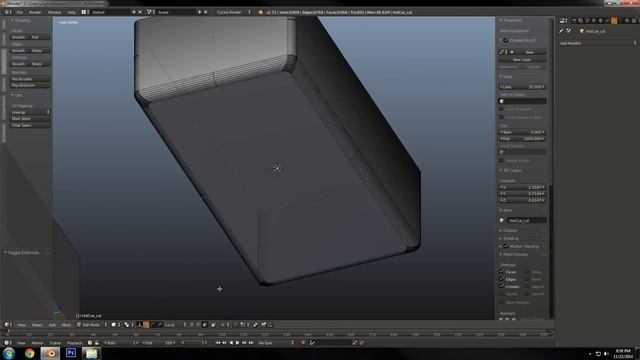The image size is (640, 360).
Task: Click the 3D cursor X location field
Action: coord(522,187)
